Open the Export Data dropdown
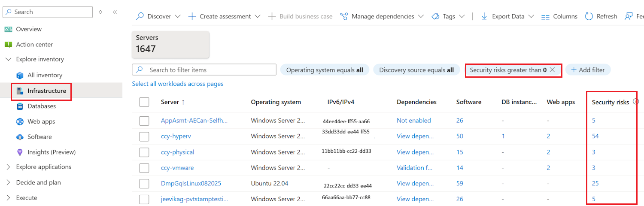 click(x=531, y=16)
